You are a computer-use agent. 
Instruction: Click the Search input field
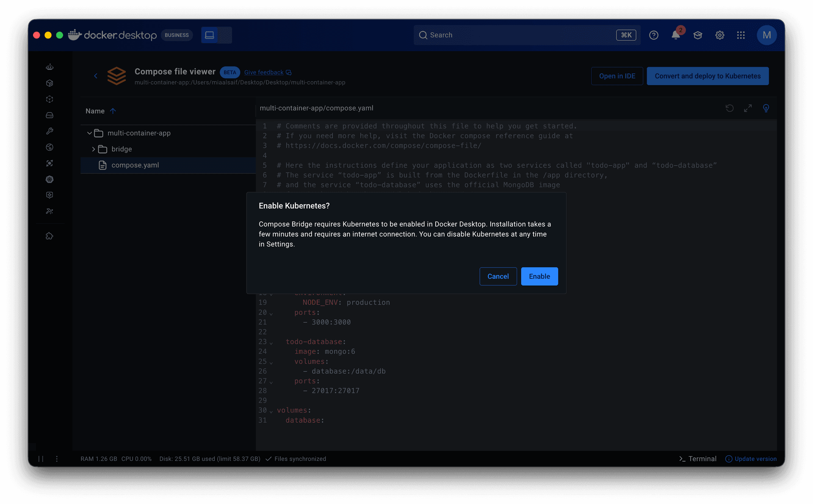point(517,35)
